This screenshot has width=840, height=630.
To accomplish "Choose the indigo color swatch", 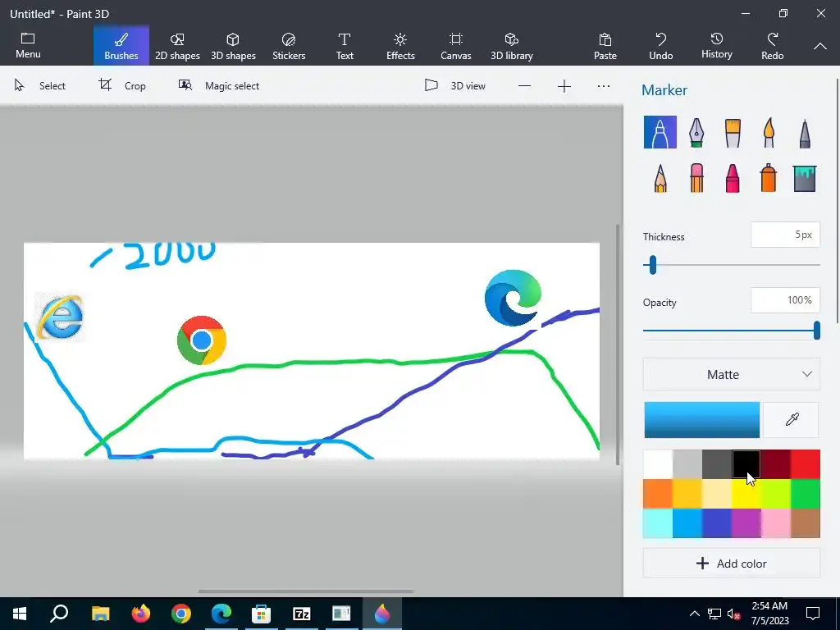I will [717, 523].
